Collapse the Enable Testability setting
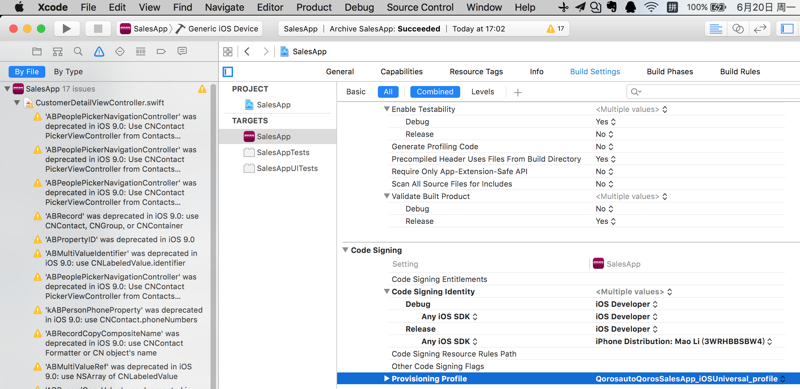The width and height of the screenshot is (800, 389). pyautogui.click(x=387, y=109)
